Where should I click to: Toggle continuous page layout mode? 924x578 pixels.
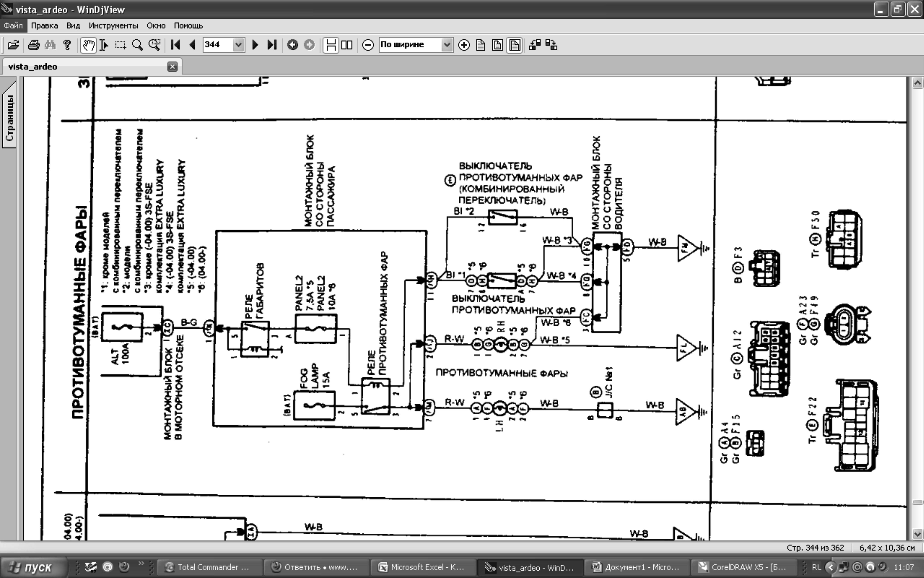330,45
